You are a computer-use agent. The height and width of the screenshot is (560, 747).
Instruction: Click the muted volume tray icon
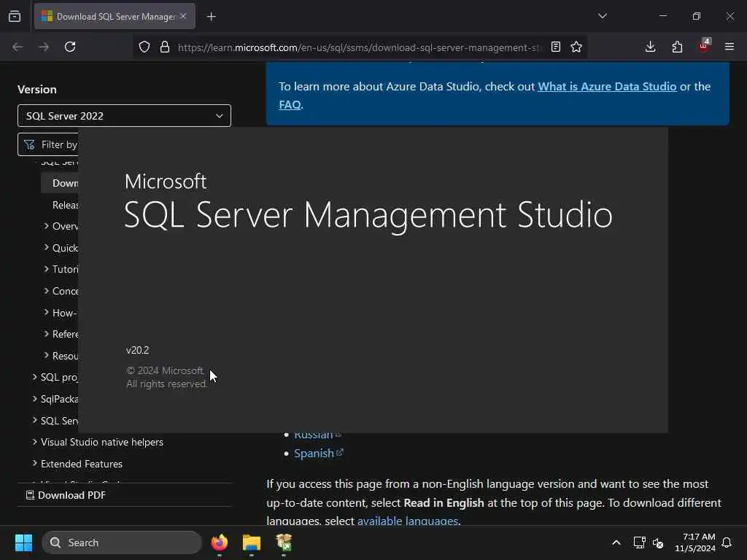point(658,542)
